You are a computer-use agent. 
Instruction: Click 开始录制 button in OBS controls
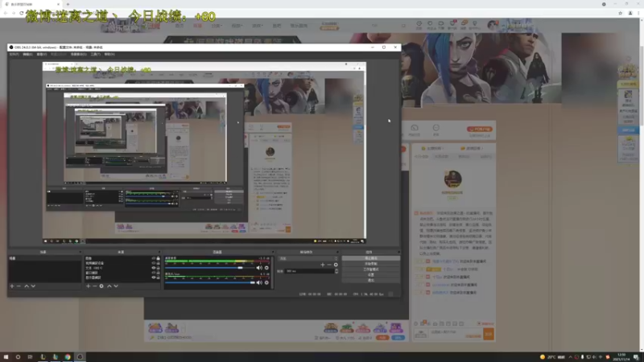(x=371, y=264)
